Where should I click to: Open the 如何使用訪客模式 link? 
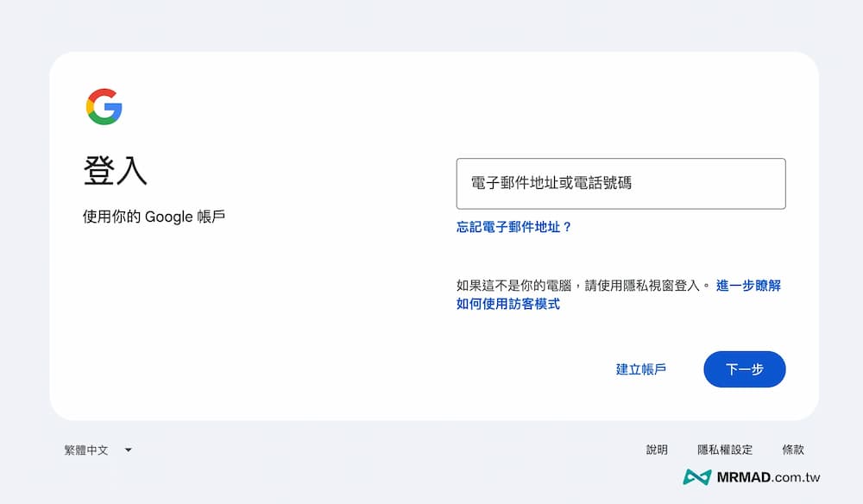pyautogui.click(x=507, y=304)
